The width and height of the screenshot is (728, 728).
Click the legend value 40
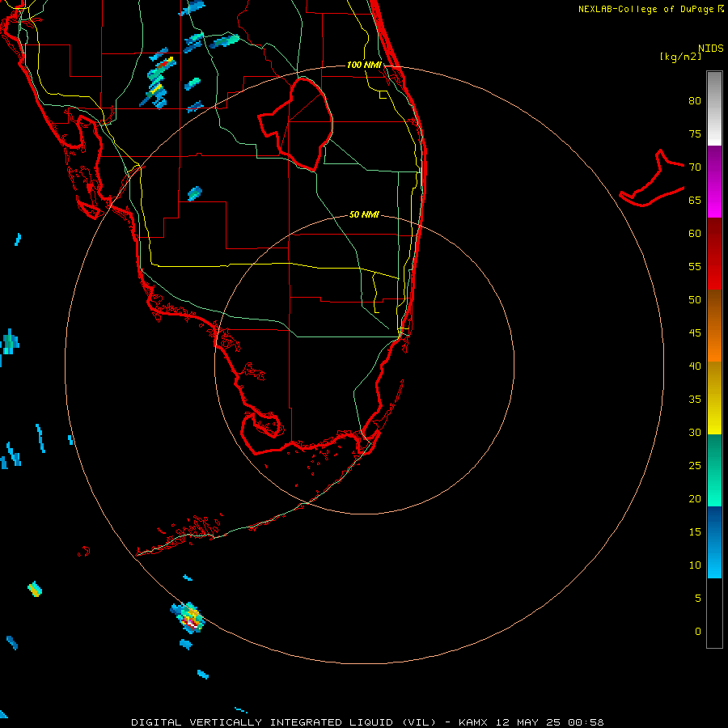point(695,366)
